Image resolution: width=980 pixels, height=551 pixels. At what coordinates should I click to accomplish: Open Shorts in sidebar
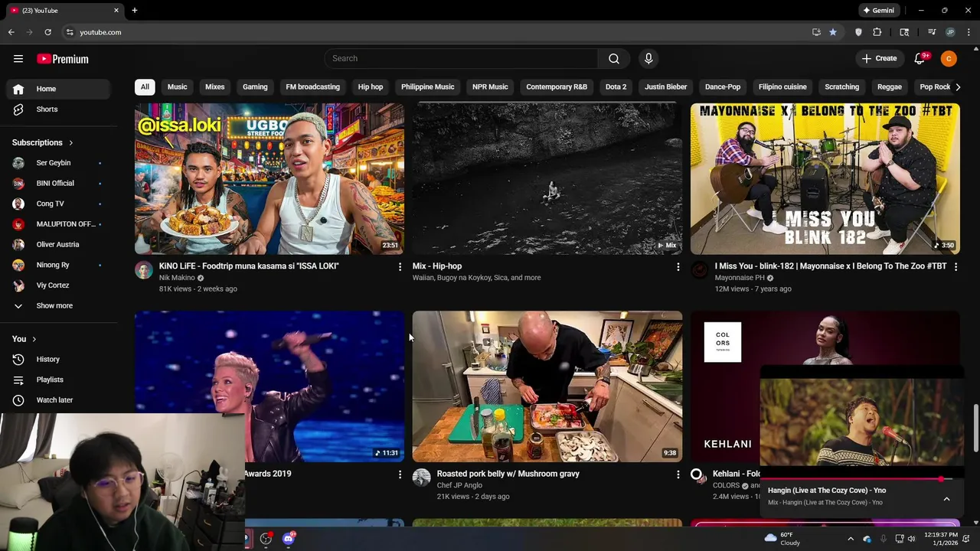click(x=57, y=109)
